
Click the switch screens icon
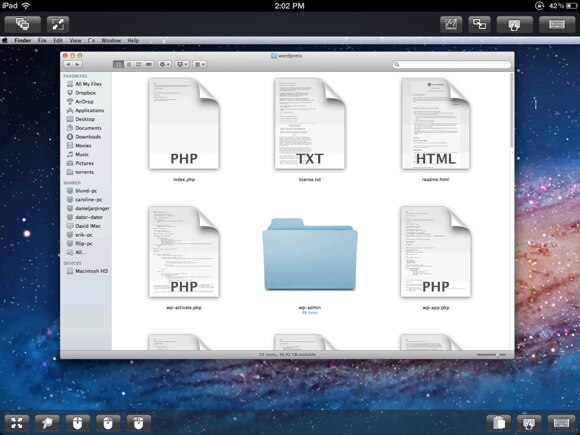coord(479,25)
